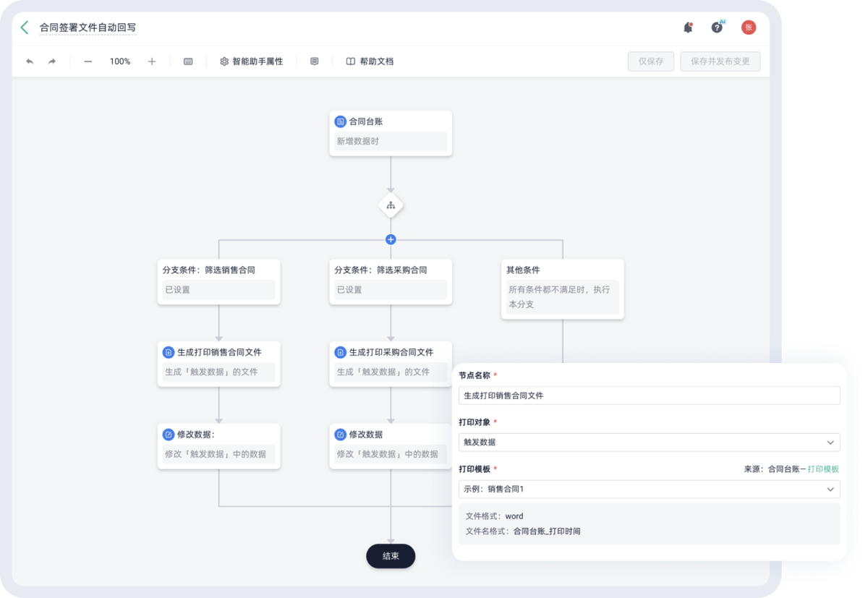Click 文件名格式：合同台账_打印时间 text
This screenshot has width=868, height=598.
pos(523,531)
